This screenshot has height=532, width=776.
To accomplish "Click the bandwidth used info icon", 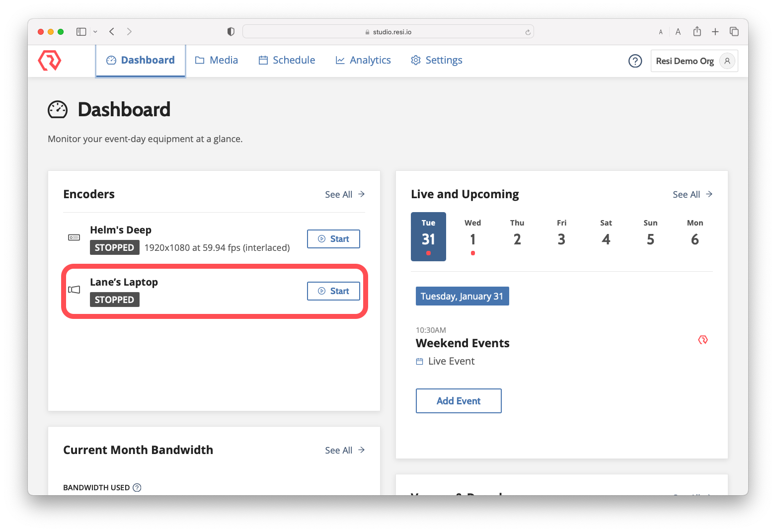I will pyautogui.click(x=137, y=488).
